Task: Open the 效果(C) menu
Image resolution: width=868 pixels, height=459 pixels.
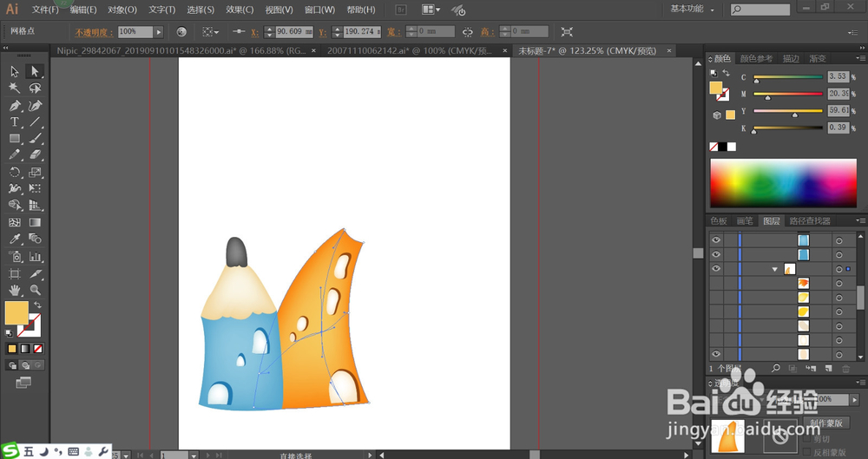Action: (x=240, y=10)
